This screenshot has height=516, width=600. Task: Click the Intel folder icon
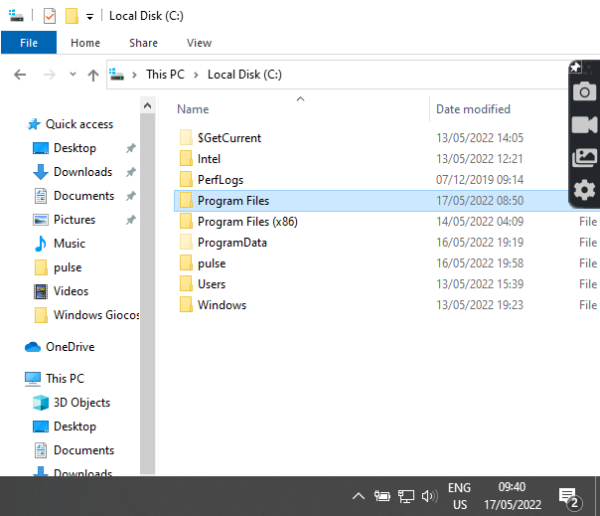click(186, 158)
